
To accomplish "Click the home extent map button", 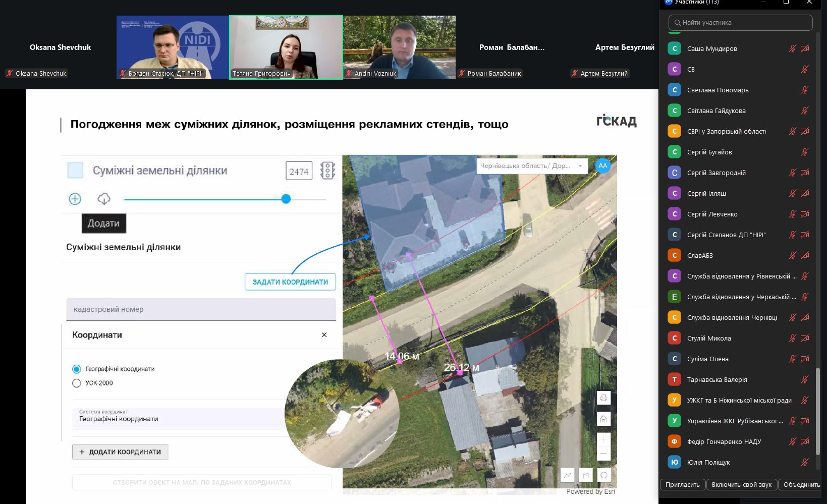I will pos(603,419).
